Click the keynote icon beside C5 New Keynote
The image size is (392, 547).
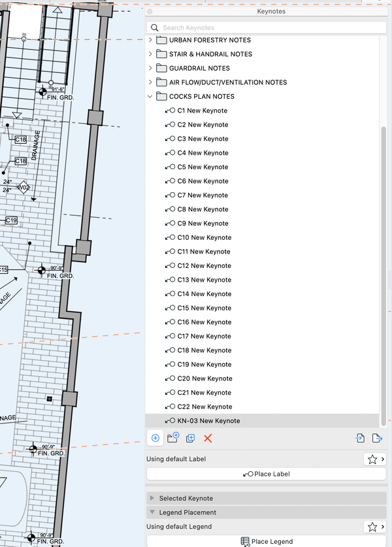click(x=170, y=167)
